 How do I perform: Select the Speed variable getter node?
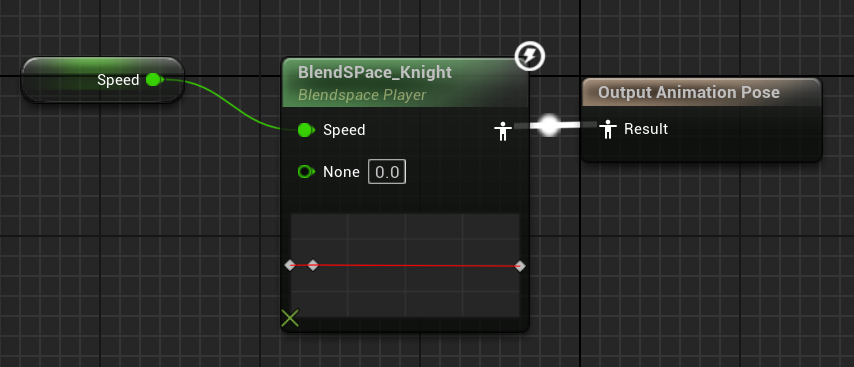(x=102, y=80)
